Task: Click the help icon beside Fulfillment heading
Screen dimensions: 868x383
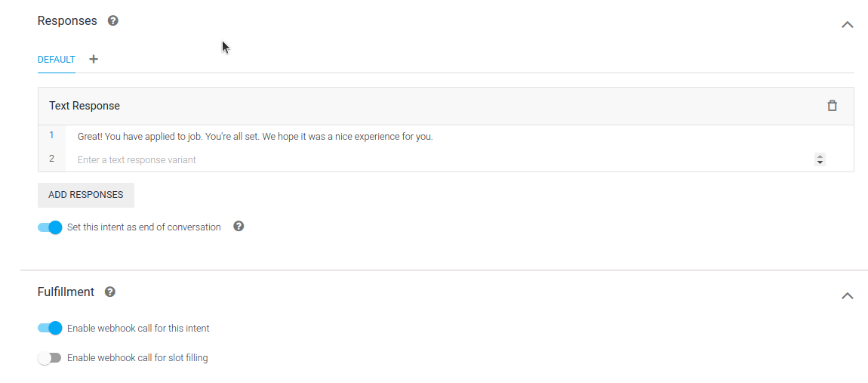Action: pyautogui.click(x=110, y=292)
